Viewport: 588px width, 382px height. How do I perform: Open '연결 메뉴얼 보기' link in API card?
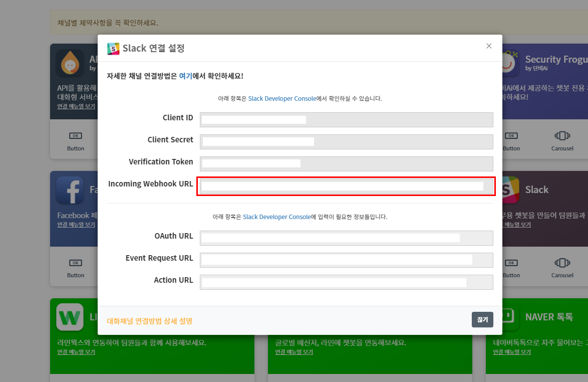(76, 106)
